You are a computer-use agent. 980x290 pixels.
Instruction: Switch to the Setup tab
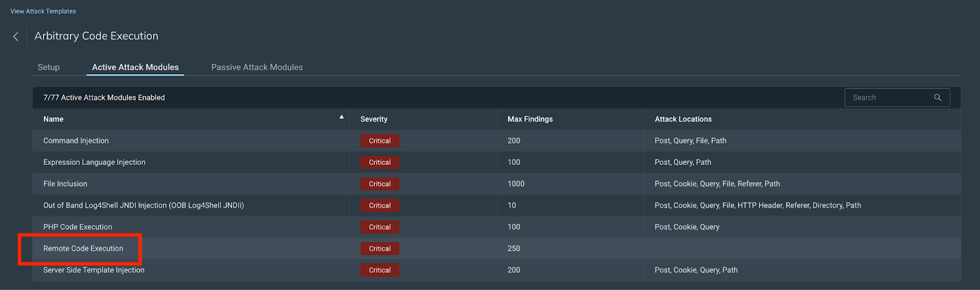[x=48, y=67]
